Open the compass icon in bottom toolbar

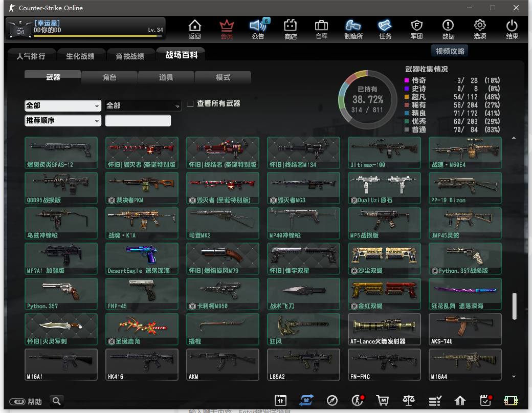click(x=332, y=401)
